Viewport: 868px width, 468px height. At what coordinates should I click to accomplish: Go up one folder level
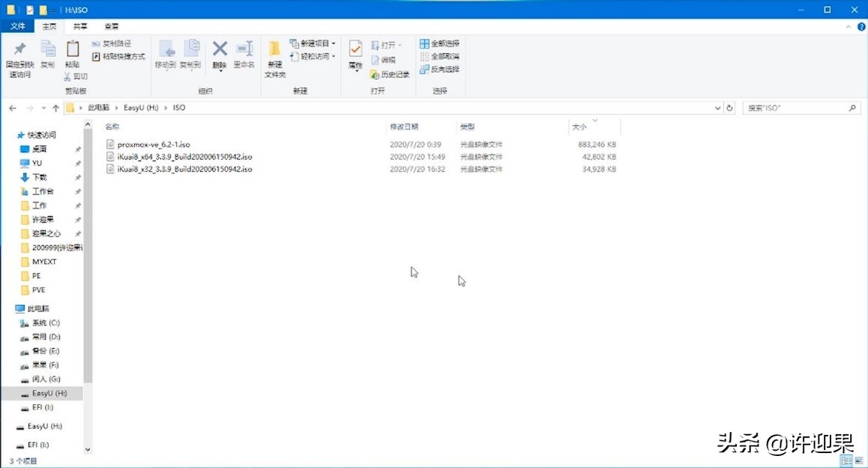[x=55, y=108]
